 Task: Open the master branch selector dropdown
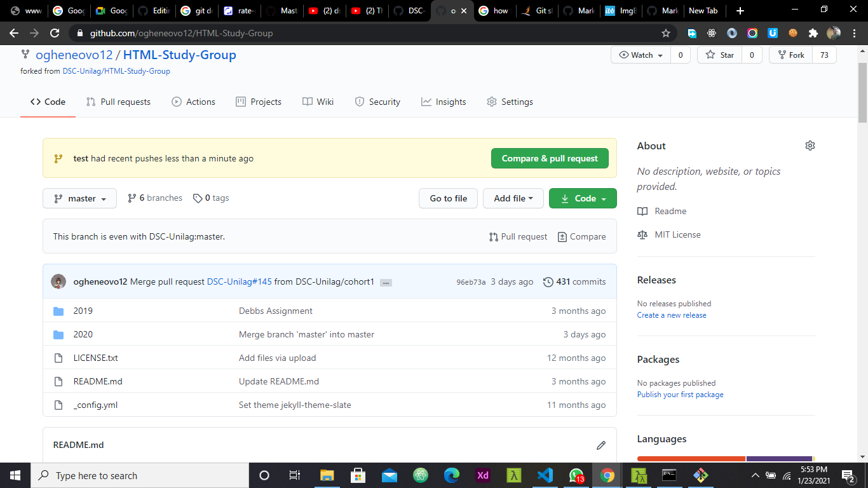pos(79,198)
